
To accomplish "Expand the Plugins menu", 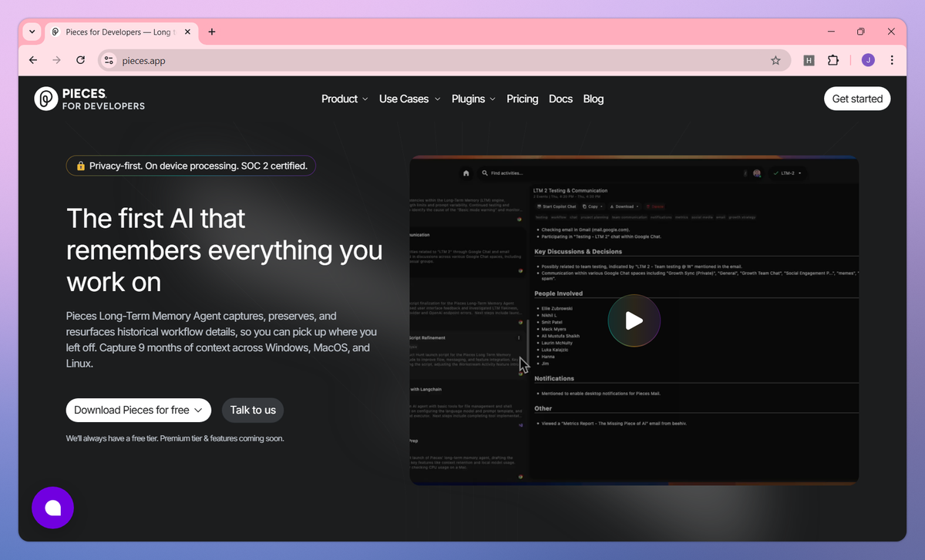I will tap(473, 99).
